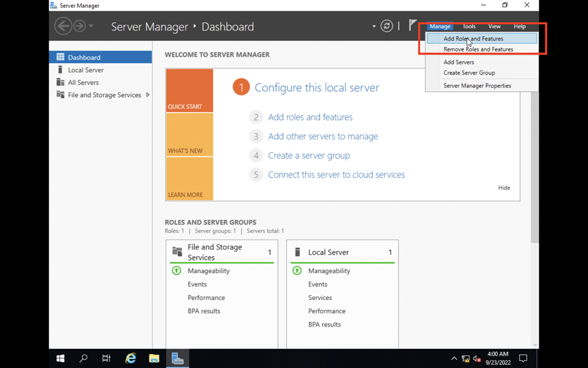Open the dropdown arrow beside refresh
The height and width of the screenshot is (368, 588).
point(374,26)
